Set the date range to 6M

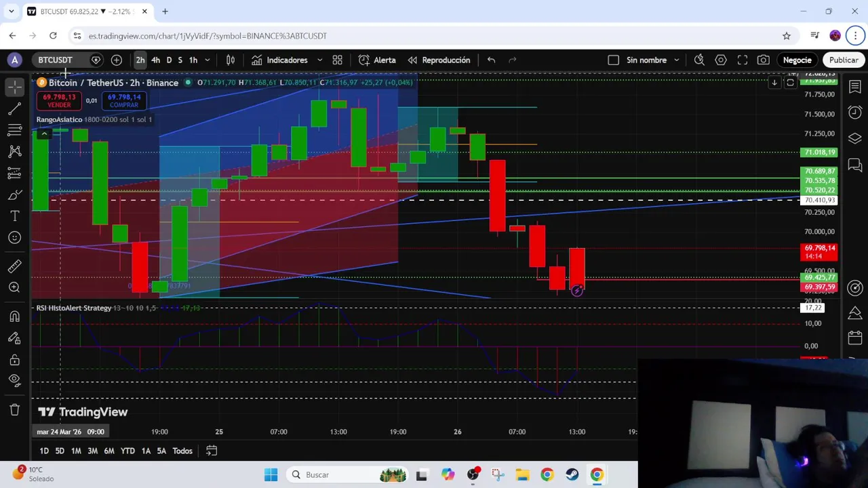tap(109, 451)
